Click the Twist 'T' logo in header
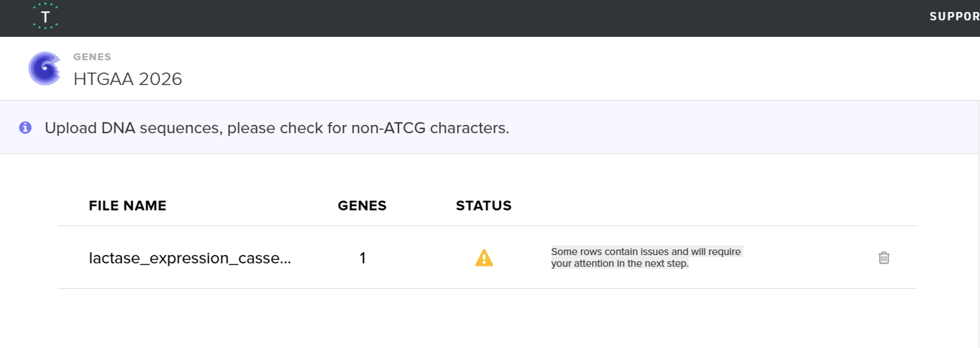 click(x=45, y=17)
